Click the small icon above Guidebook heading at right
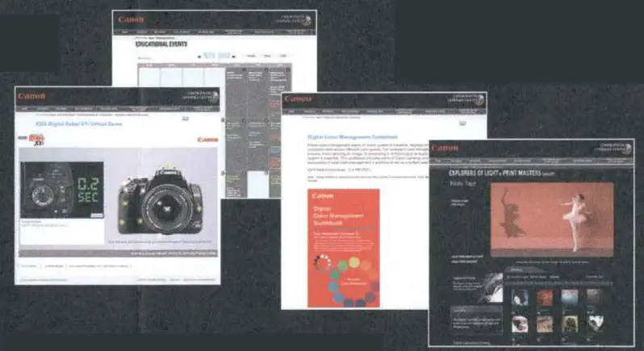The height and width of the screenshot is (351, 644). click(462, 123)
